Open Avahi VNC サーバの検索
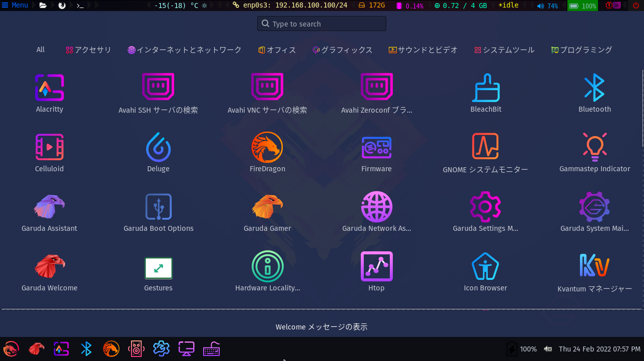This screenshot has height=361, width=644. (267, 93)
